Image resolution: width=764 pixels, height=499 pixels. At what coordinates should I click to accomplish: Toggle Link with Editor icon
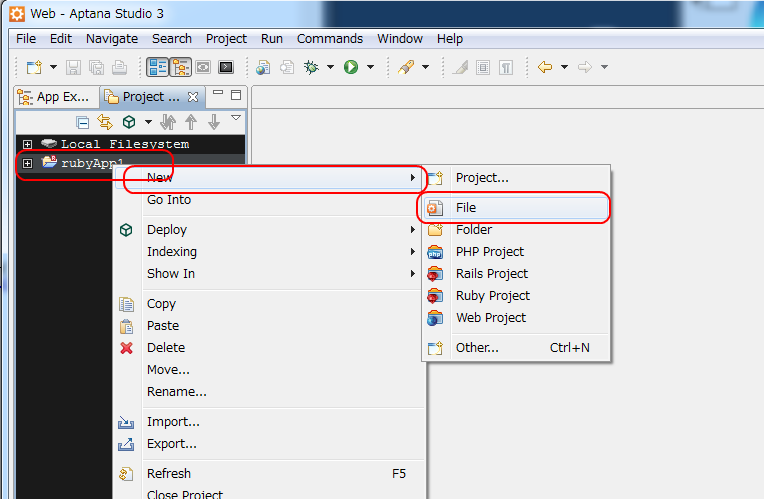pos(105,122)
